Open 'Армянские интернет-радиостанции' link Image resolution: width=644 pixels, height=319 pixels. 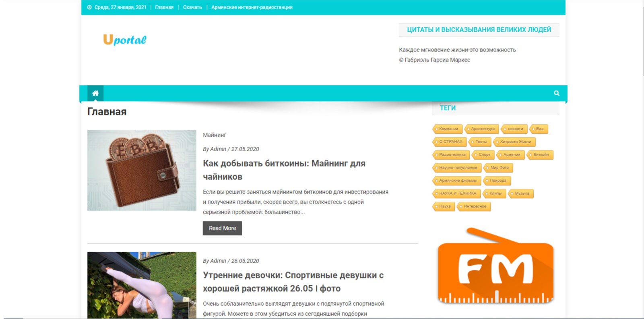252,7
